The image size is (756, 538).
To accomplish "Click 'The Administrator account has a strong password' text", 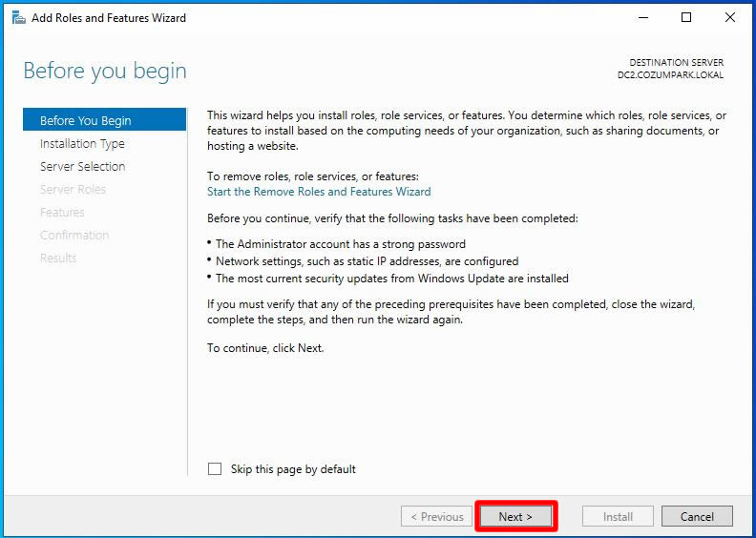I will point(341,243).
